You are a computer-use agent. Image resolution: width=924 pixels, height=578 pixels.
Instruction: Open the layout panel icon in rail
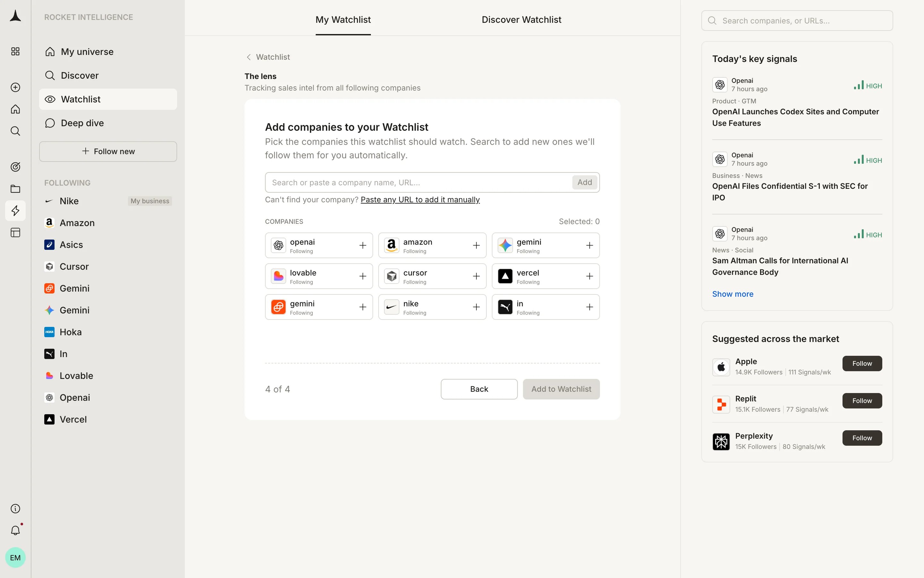tap(15, 232)
